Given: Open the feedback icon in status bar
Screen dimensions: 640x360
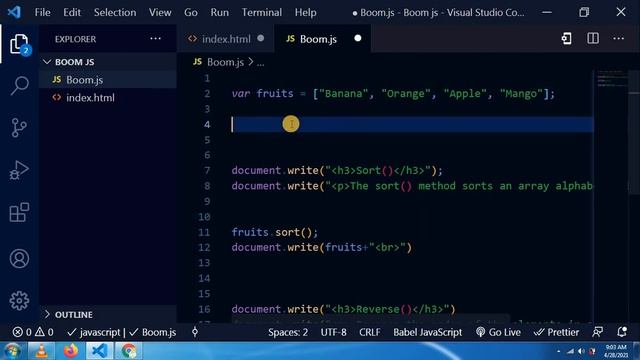Looking at the screenshot, I should pyautogui.click(x=598, y=332).
